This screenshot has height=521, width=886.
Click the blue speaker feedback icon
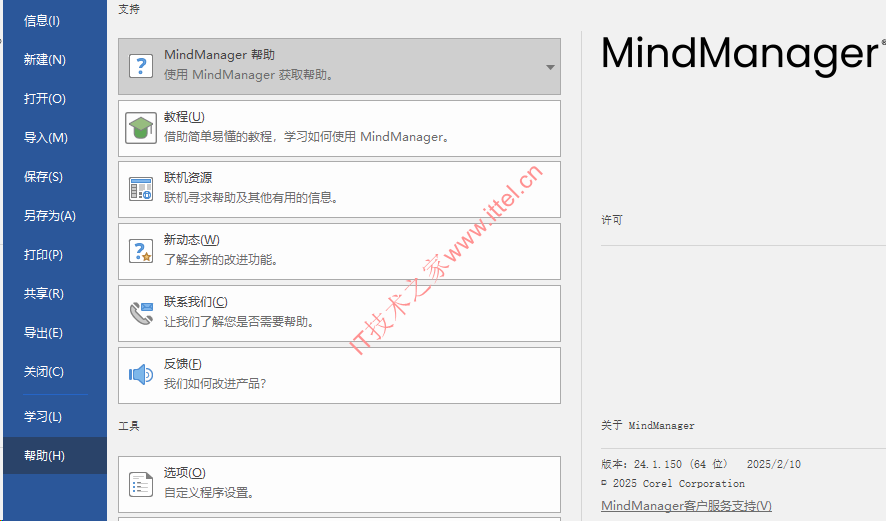(x=141, y=374)
